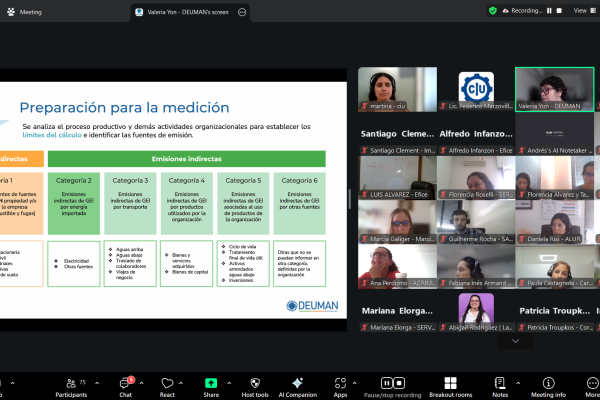Viewport: 600px width, 400px height.
Task: Click the panel divider handle
Action: 349,199
